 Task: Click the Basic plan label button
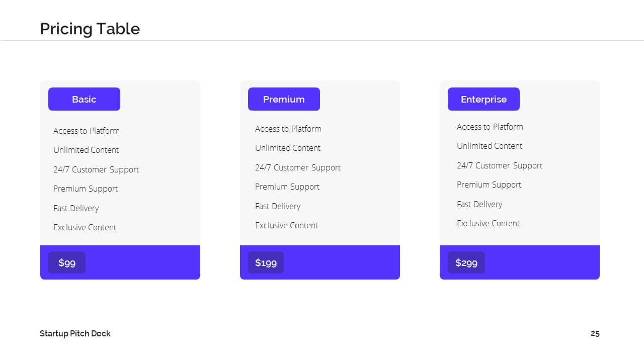(84, 99)
